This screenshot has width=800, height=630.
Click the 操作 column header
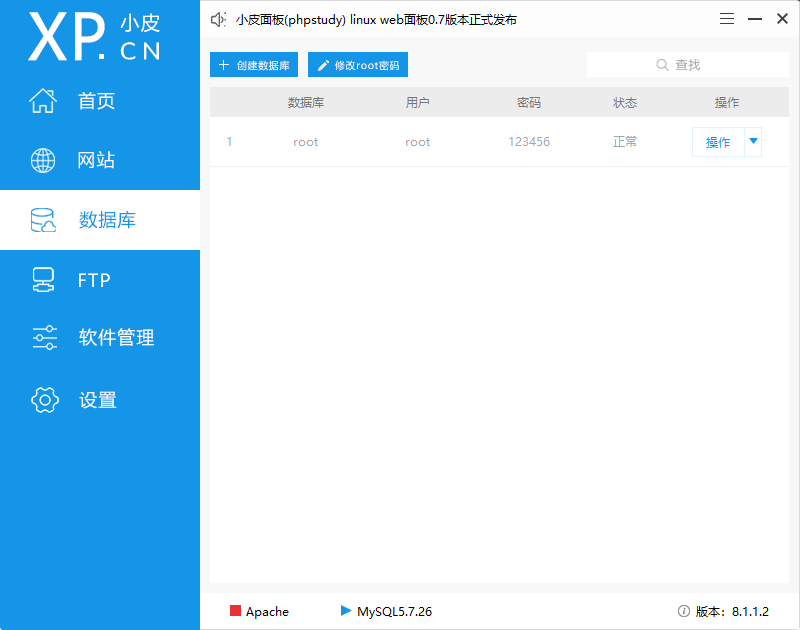coord(727,103)
